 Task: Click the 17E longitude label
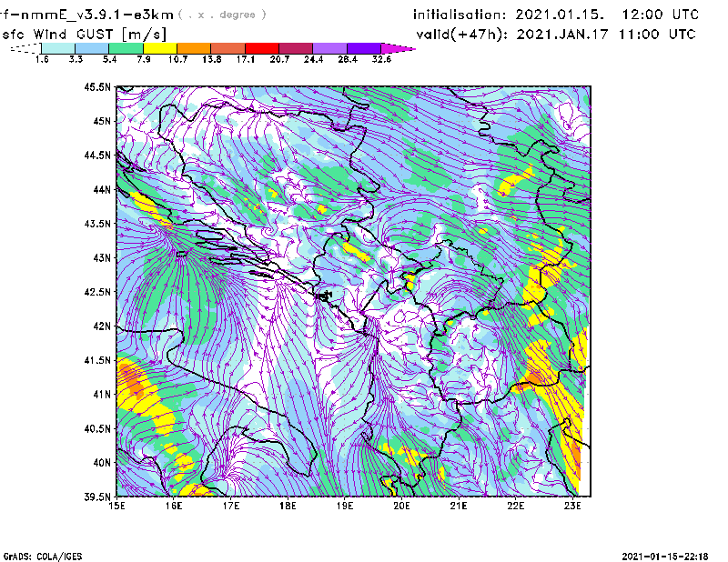[231, 506]
